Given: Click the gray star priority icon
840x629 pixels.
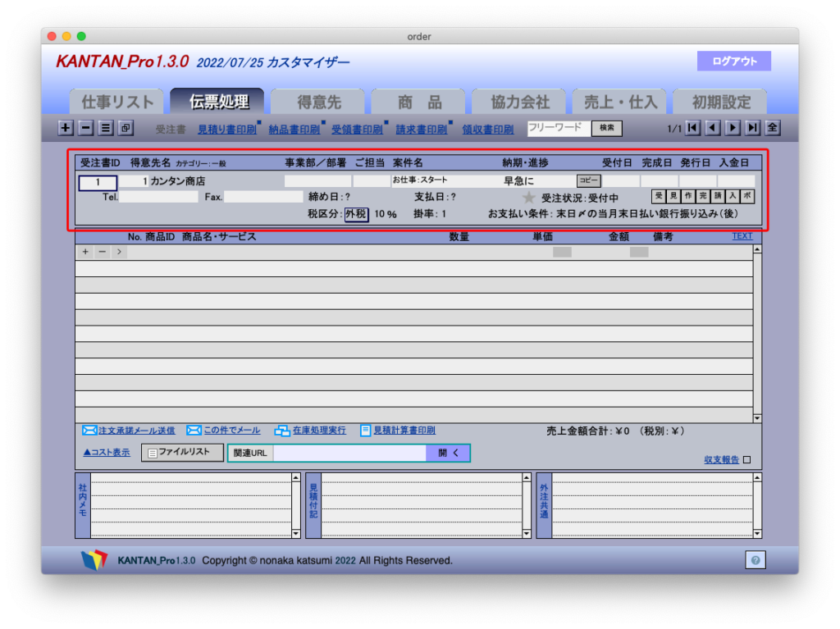Looking at the screenshot, I should (529, 198).
